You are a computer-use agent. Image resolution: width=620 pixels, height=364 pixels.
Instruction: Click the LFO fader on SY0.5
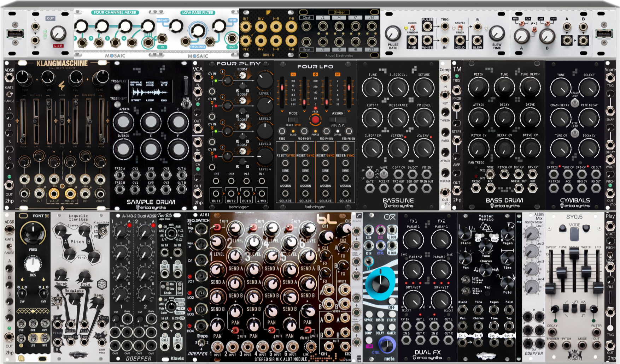tap(597, 288)
